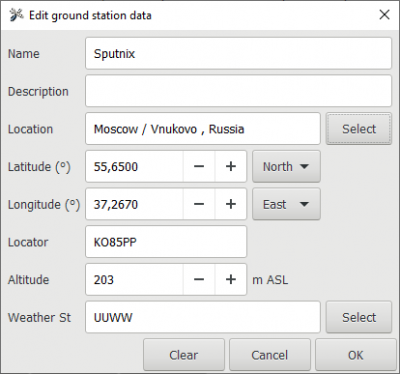Screen dimensions: 400x374
Task: Click the 'Description' label
Action: [x=38, y=92]
